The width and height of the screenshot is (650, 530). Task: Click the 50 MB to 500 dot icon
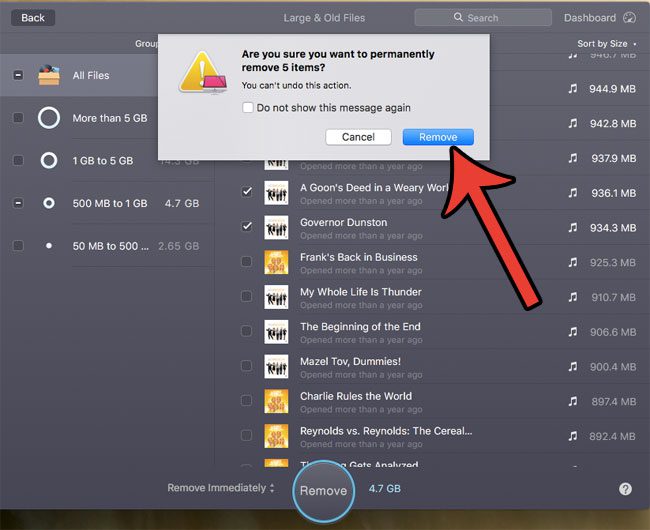pyautogui.click(x=49, y=246)
